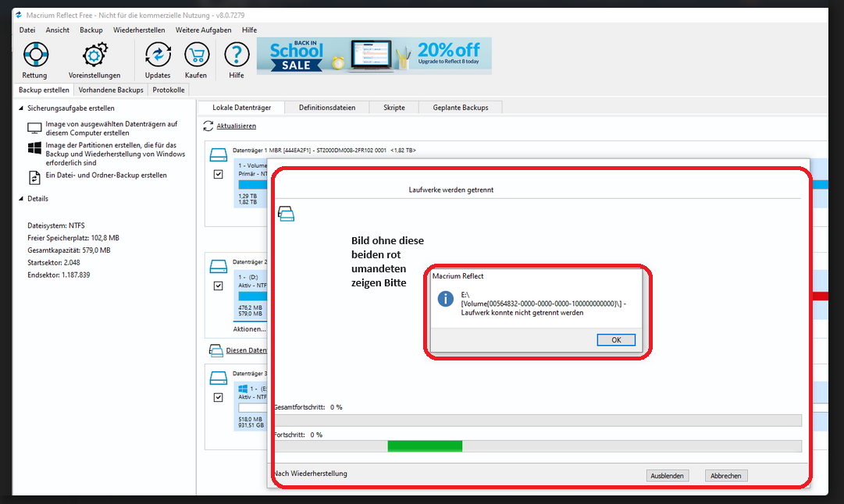The width and height of the screenshot is (844, 504).
Task: Open the Ansicht menu
Action: pos(57,30)
